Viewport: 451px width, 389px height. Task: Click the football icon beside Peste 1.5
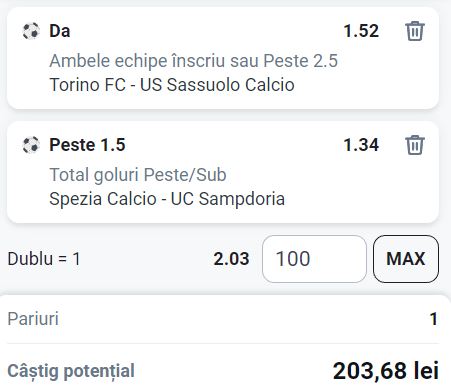click(x=31, y=145)
